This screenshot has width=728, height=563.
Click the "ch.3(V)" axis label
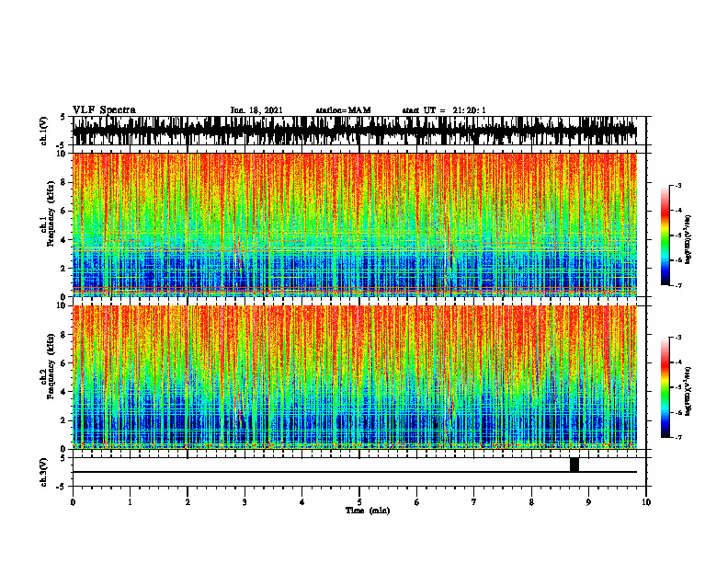pos(44,472)
